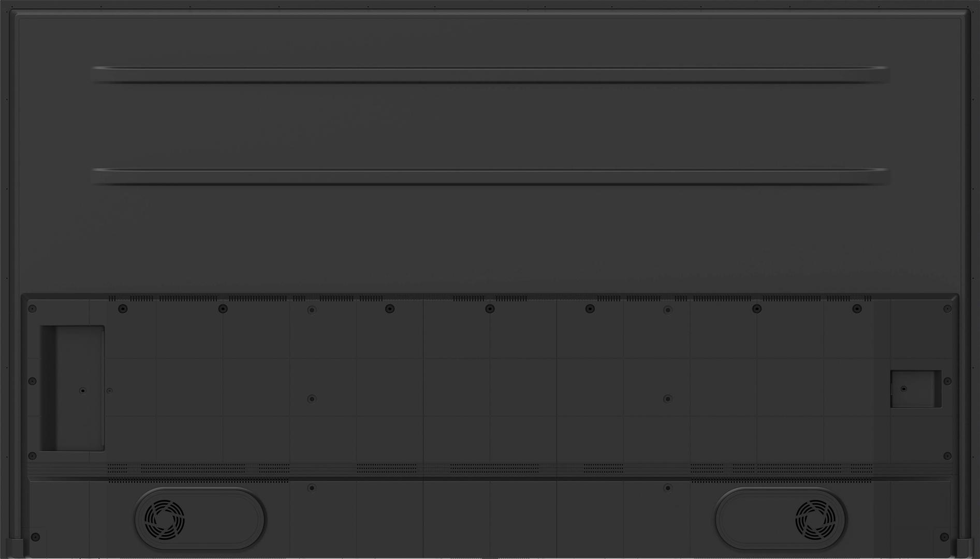Click the right oval fan housing beside the fan

780,519
